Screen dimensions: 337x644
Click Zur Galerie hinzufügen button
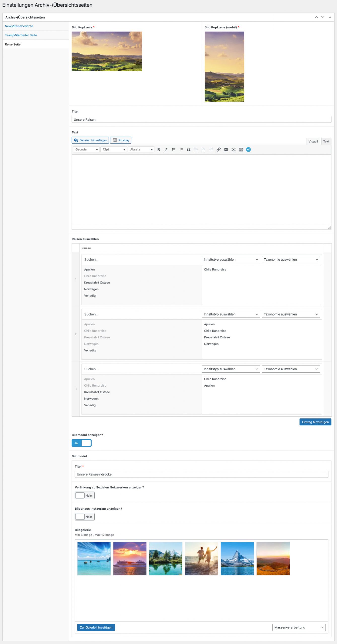(96, 627)
